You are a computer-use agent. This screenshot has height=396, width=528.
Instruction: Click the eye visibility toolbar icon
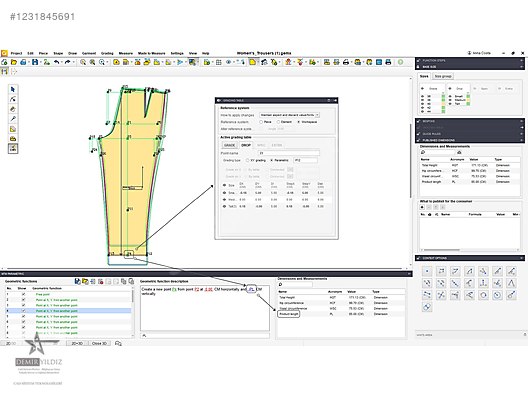[229, 62]
